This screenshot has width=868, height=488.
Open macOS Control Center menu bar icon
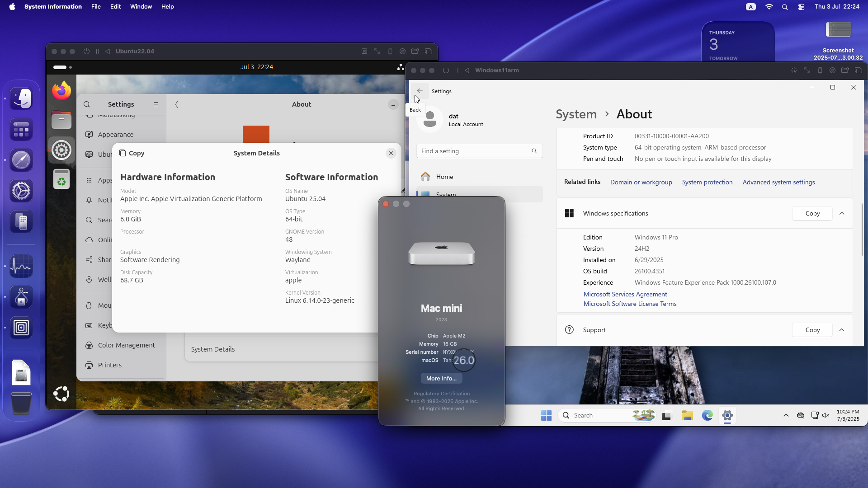[801, 7]
